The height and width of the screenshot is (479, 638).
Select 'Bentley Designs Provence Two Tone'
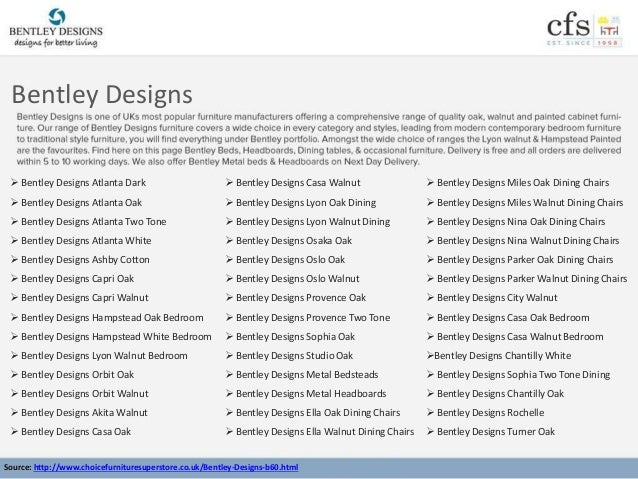point(313,318)
